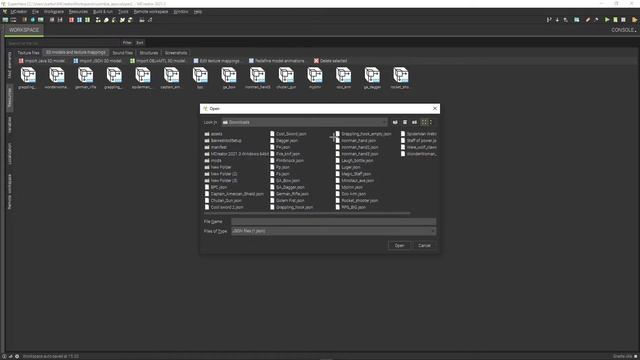Image resolution: width=640 pixels, height=360 pixels.
Task: Click the Sort button
Action: click(140, 42)
